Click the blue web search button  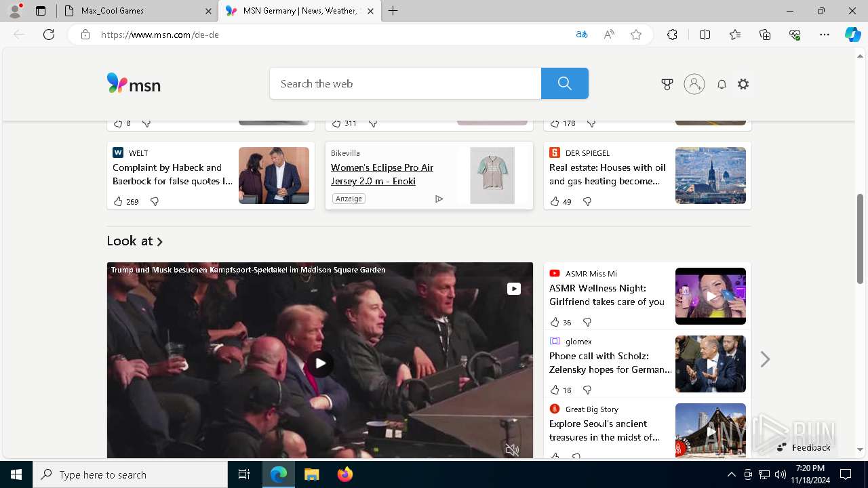(x=565, y=83)
